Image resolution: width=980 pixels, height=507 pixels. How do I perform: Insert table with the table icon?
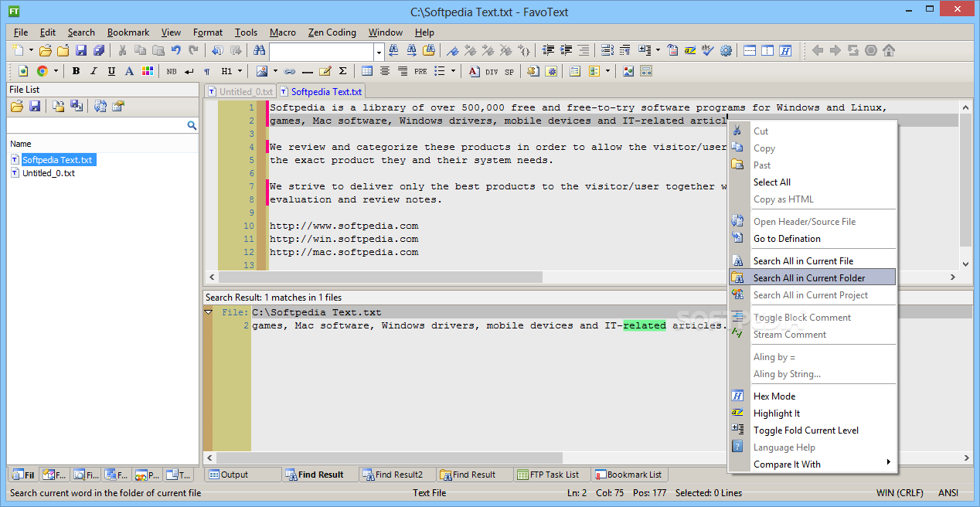coord(367,71)
